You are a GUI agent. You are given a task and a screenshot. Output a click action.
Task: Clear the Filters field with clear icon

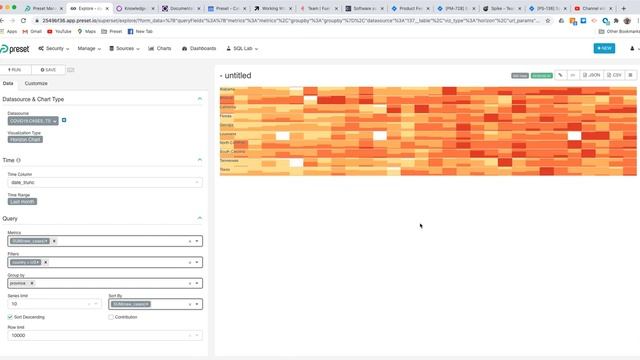pyautogui.click(x=190, y=262)
